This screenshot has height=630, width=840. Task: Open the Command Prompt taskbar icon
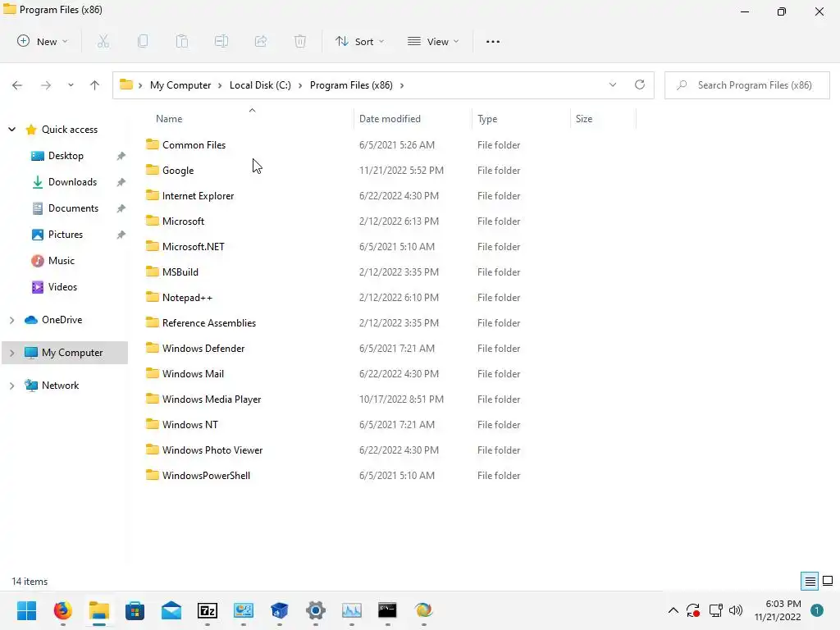click(x=387, y=610)
